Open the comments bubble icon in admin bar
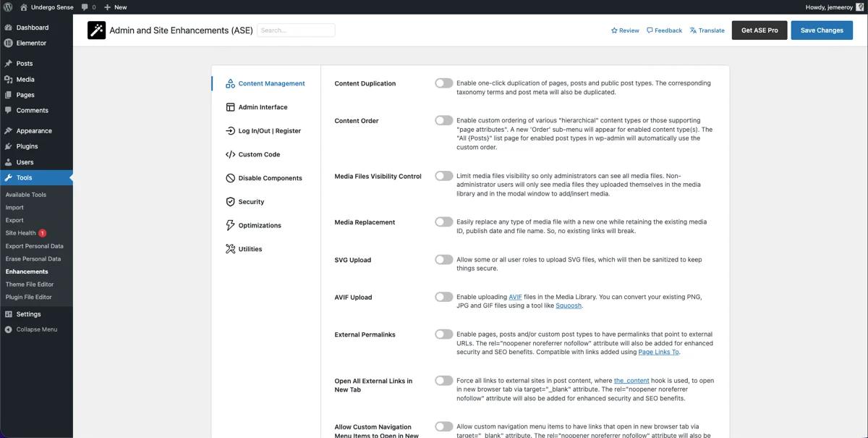Viewport: 868px width, 438px height. [x=85, y=7]
